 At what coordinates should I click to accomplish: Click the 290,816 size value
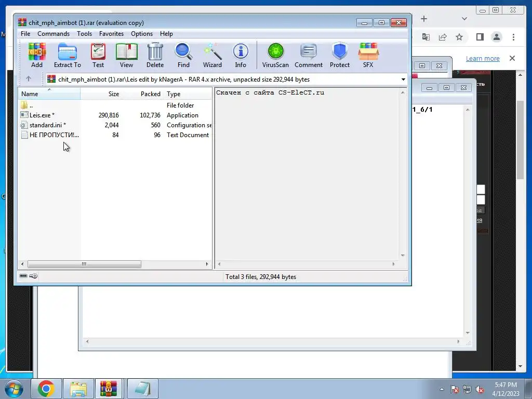(109, 115)
